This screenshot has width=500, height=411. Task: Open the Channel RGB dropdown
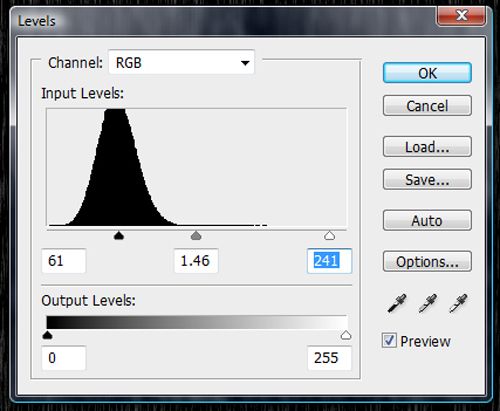[182, 62]
